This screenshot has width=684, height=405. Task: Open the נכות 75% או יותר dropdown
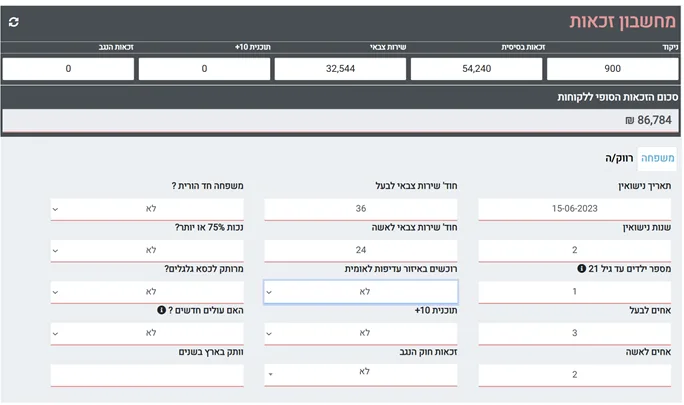(x=147, y=251)
